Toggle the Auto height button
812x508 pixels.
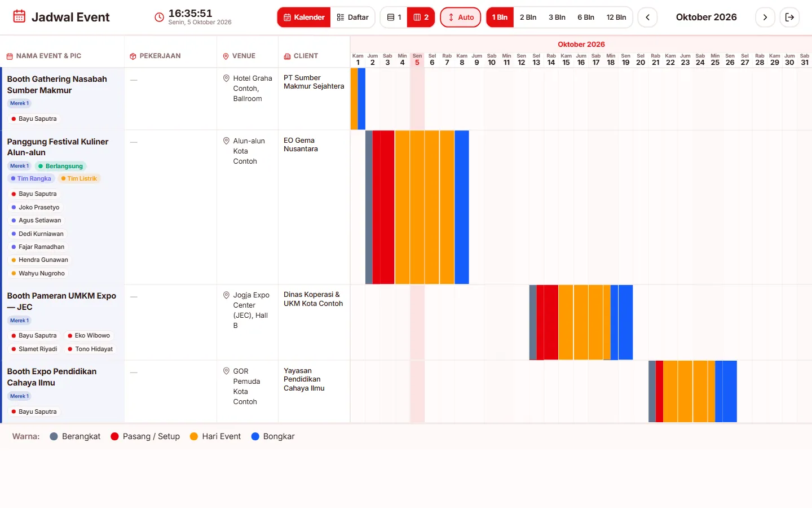(461, 17)
